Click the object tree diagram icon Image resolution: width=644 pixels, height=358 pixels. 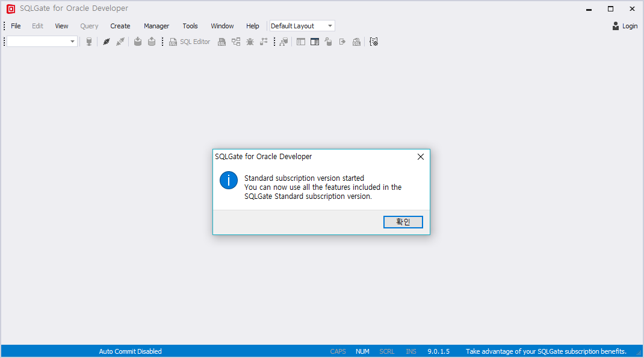pos(236,42)
